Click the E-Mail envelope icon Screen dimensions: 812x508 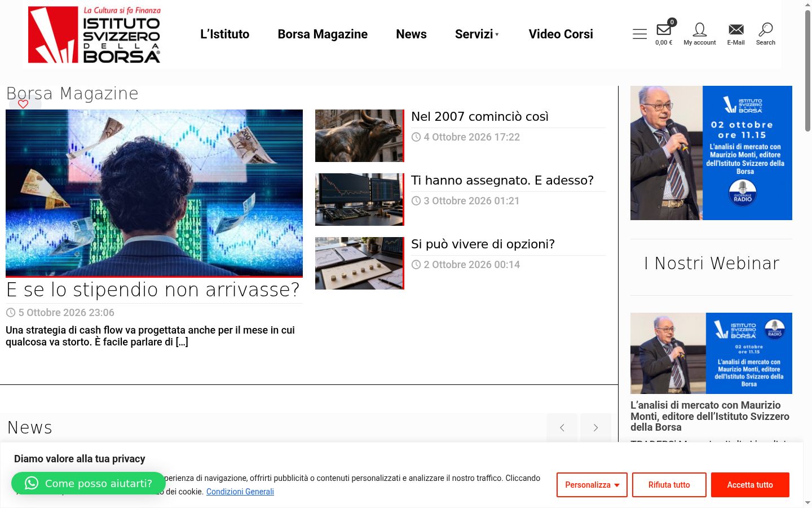pos(736,34)
